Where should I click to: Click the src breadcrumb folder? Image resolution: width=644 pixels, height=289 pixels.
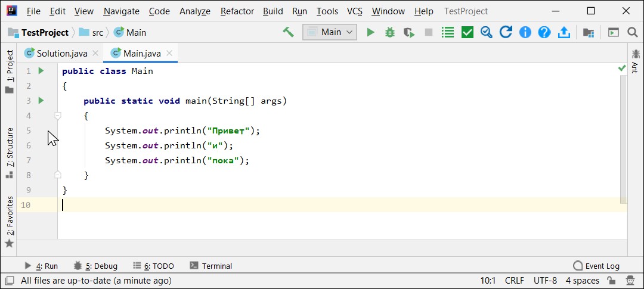point(91,32)
